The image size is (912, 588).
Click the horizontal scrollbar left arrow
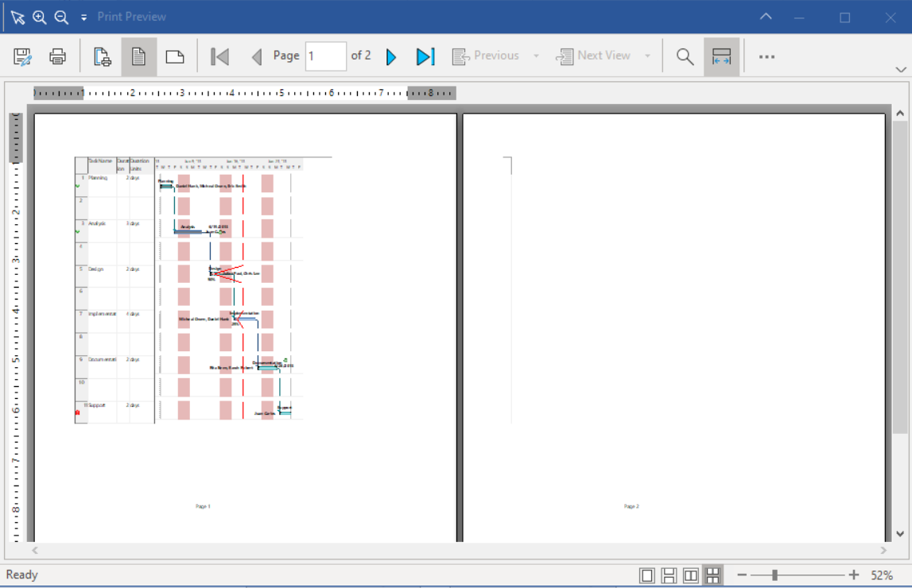pos(35,550)
